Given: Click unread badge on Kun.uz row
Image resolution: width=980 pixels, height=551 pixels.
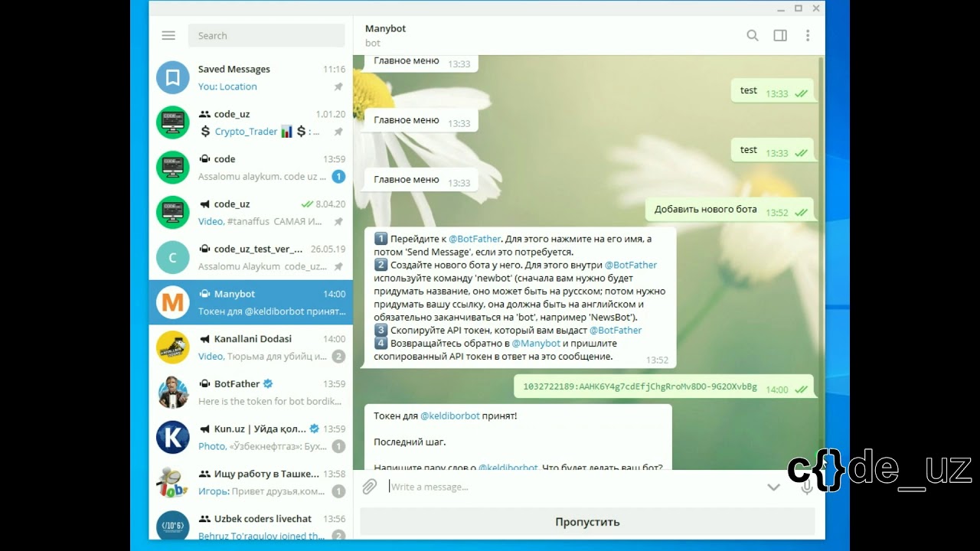Looking at the screenshot, I should coord(338,447).
